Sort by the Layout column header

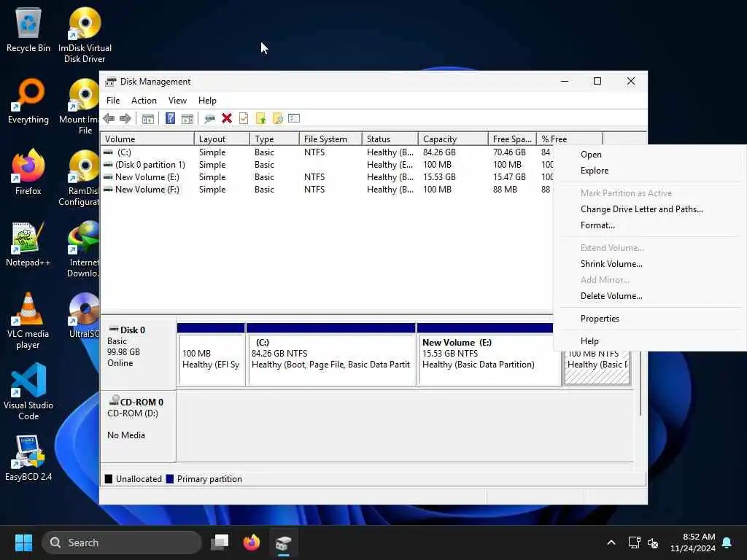click(222, 139)
